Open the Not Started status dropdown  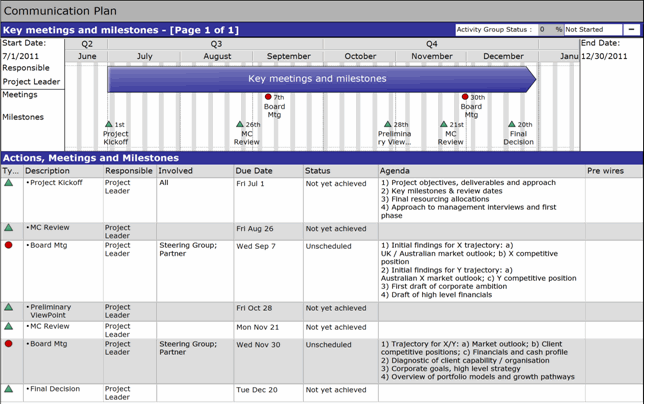click(593, 30)
